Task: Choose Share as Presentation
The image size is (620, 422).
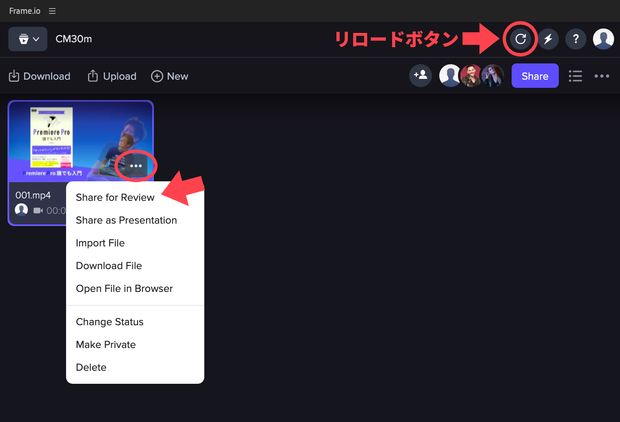Action: point(127,220)
